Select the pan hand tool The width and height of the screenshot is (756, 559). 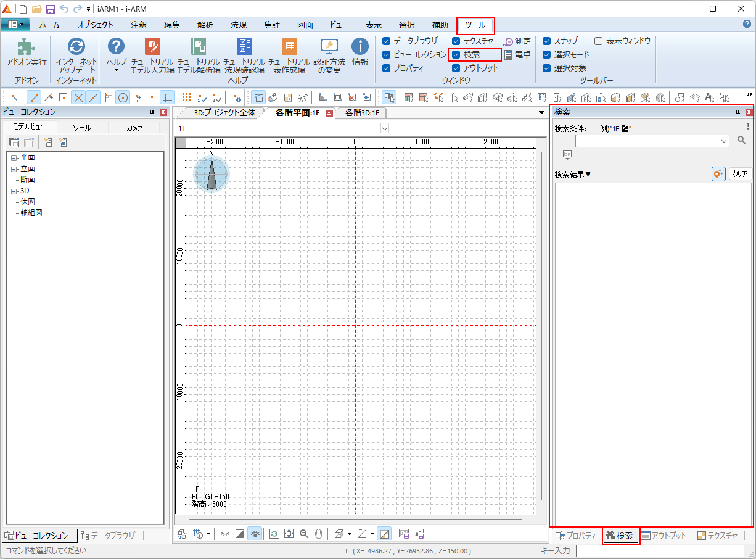[319, 534]
